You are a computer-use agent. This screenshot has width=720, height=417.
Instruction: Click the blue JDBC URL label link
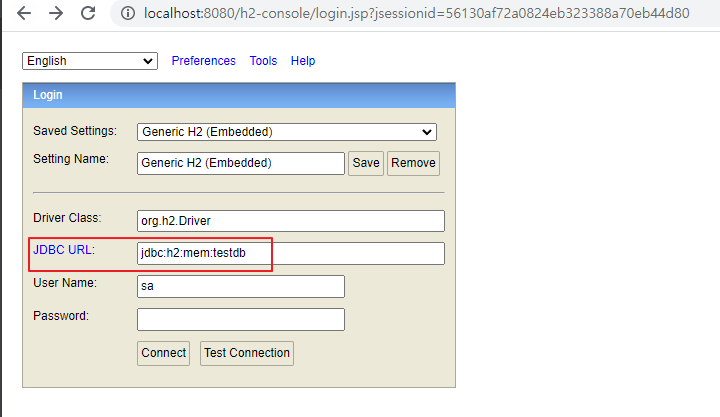point(62,250)
